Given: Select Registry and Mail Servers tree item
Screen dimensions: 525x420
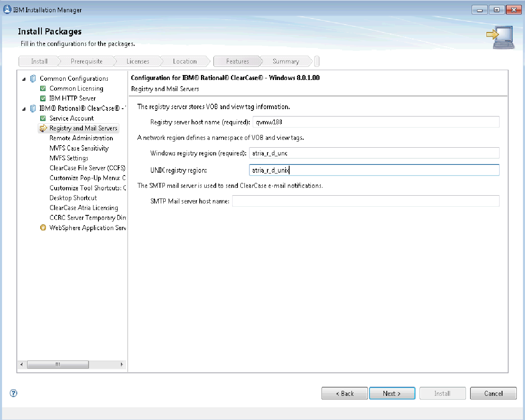Looking at the screenshot, I should click(83, 128).
